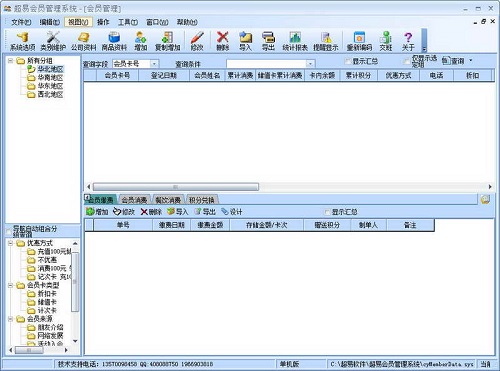The image size is (500, 371).
Task: Collapse the 优惠方式 tree node
Action: pos(11,243)
